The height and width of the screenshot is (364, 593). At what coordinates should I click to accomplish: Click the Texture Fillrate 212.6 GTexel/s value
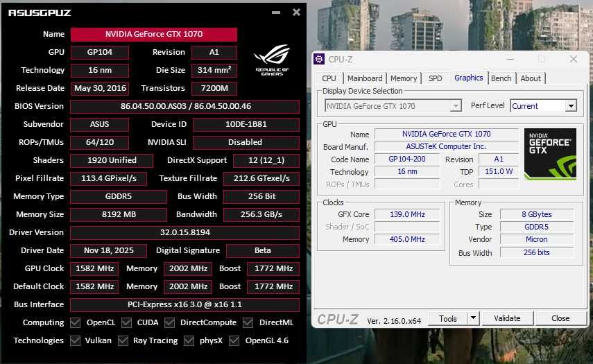tap(261, 178)
